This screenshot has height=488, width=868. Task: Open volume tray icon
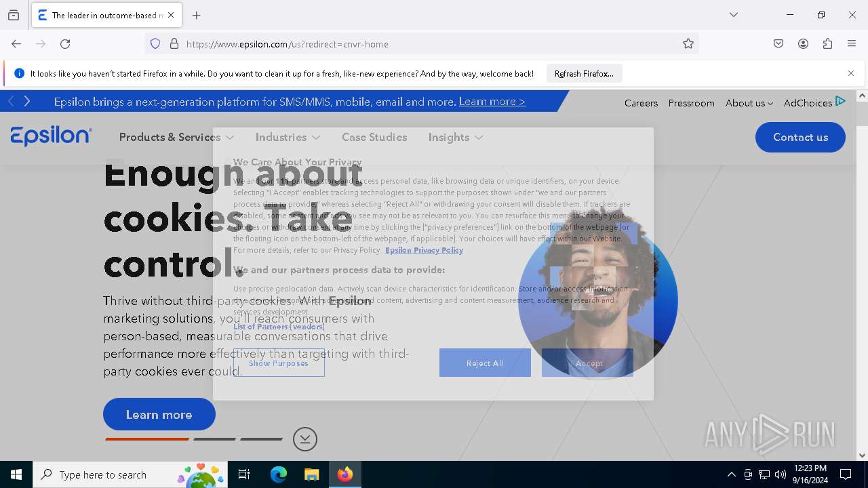tap(781, 474)
